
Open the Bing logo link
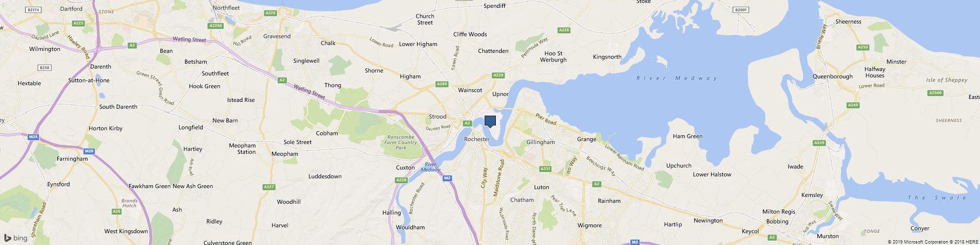click(x=16, y=238)
